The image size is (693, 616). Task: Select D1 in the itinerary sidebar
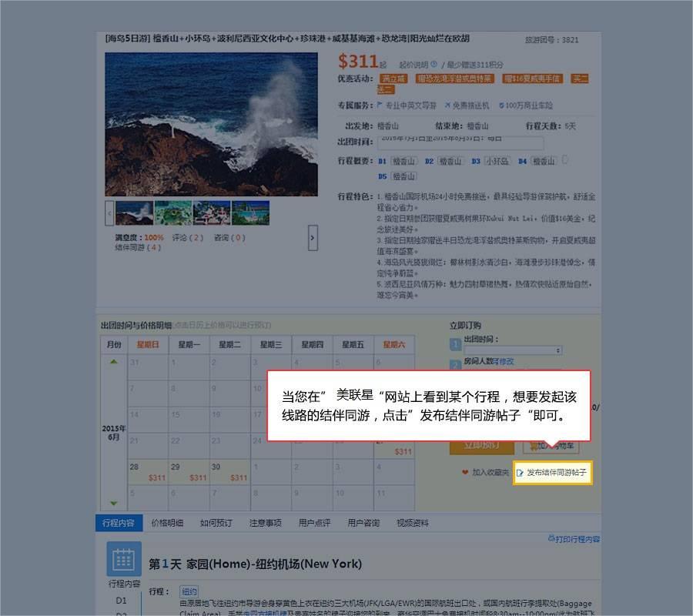(121, 601)
